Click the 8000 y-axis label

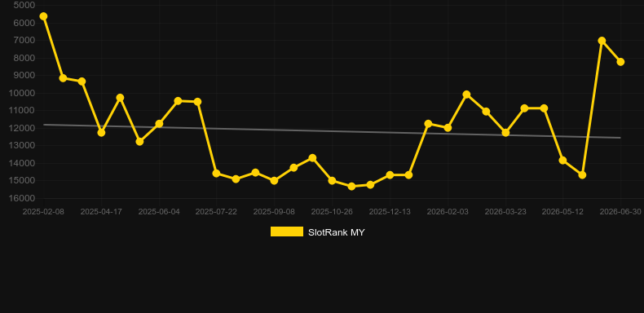(24, 58)
